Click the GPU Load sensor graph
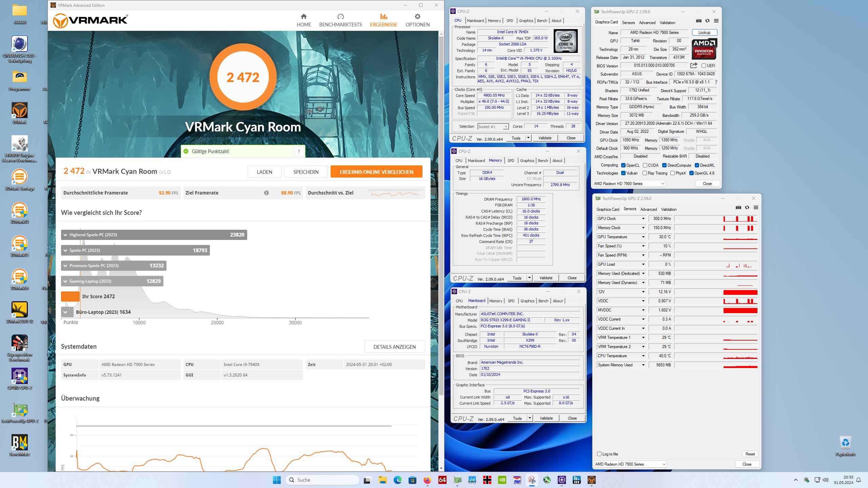Screen dimensions: 868x488 pos(716,264)
